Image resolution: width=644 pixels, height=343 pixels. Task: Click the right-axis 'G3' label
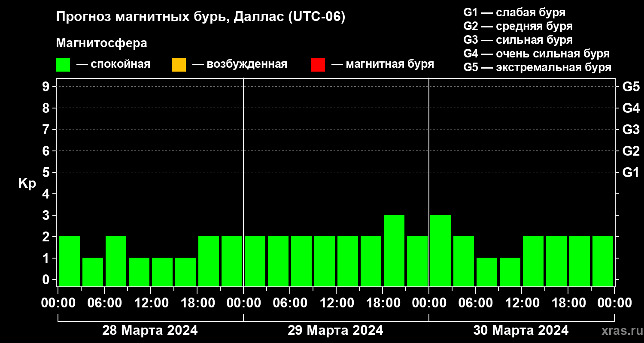pos(631,129)
